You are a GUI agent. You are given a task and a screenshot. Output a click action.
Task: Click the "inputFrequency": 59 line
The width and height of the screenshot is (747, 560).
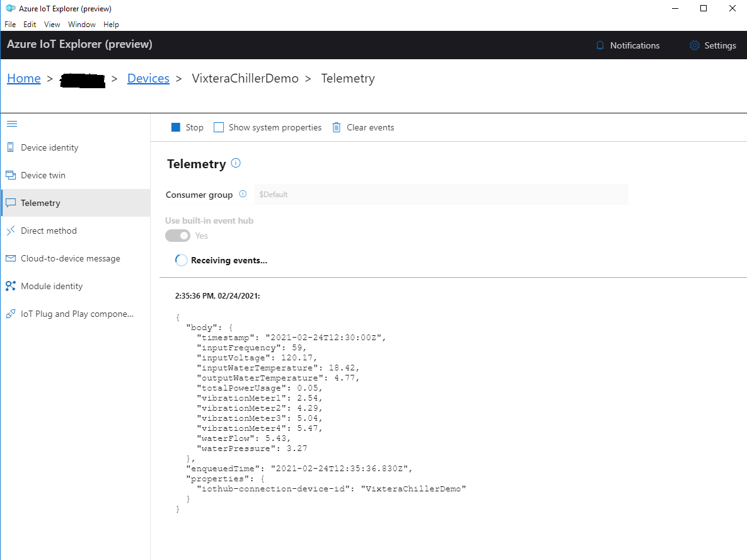point(252,348)
